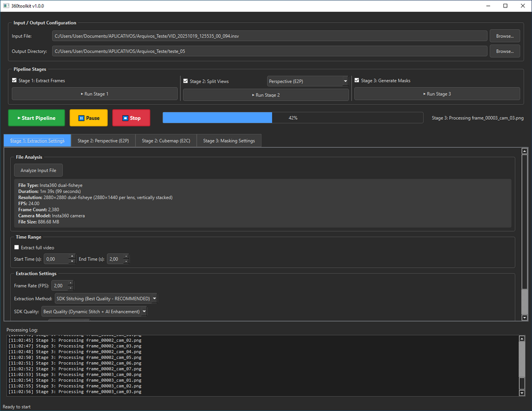Click status text 'Stage 3: Processing frame_00003_cam_03.png' beside progress
Screen dimensions: 532x411
coord(477,118)
